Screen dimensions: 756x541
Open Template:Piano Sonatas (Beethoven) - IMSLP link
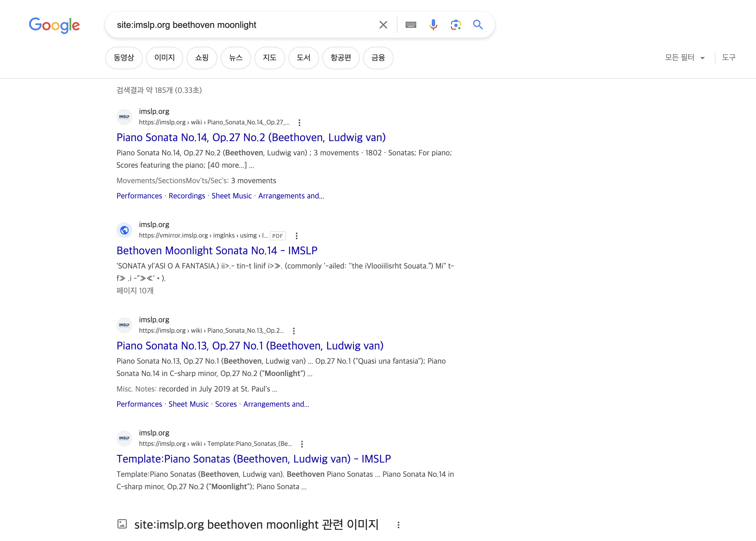click(x=254, y=459)
